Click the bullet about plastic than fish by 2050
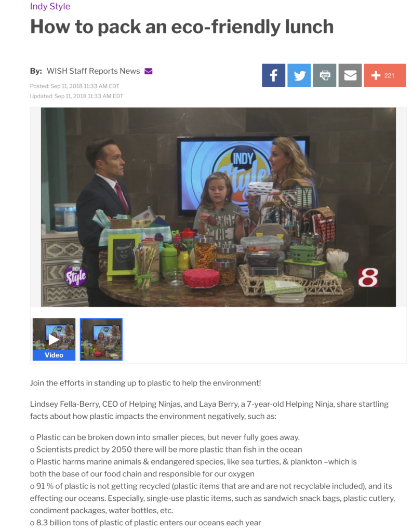Screen dimensions: 412x532 pyautogui.click(x=166, y=449)
